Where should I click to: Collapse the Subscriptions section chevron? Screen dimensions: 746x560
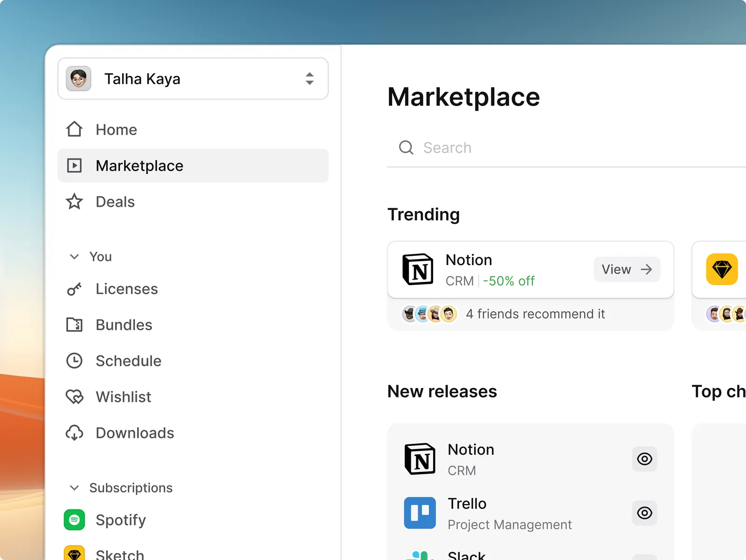point(74,488)
